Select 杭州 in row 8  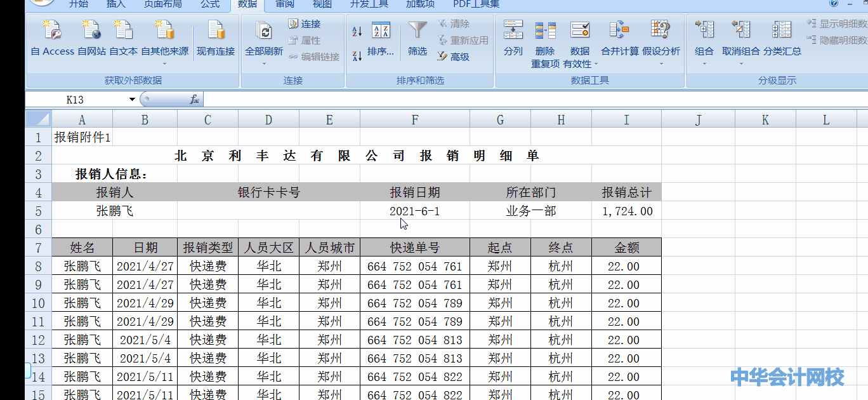point(561,266)
